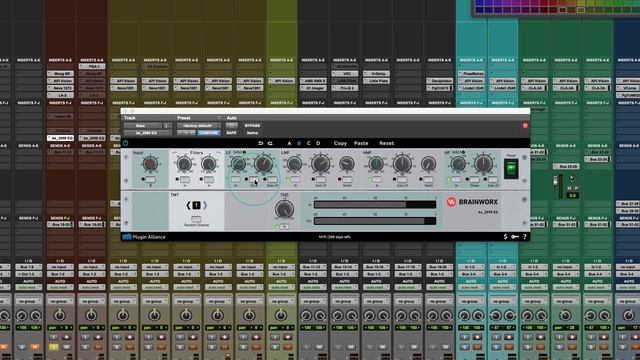The width and height of the screenshot is (640, 360).
Task: Click the plugin power icon near Undo
Action: point(125,143)
